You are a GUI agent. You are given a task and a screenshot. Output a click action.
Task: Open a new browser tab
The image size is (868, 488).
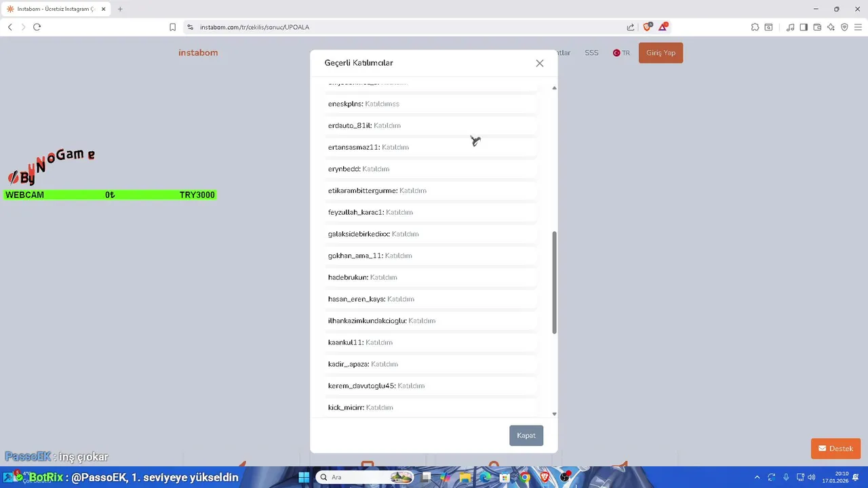(x=120, y=9)
